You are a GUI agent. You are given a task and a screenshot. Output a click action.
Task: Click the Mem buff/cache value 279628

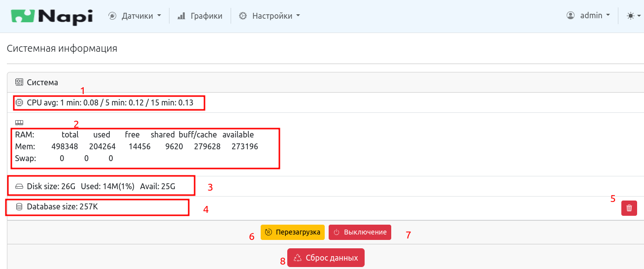tap(207, 146)
